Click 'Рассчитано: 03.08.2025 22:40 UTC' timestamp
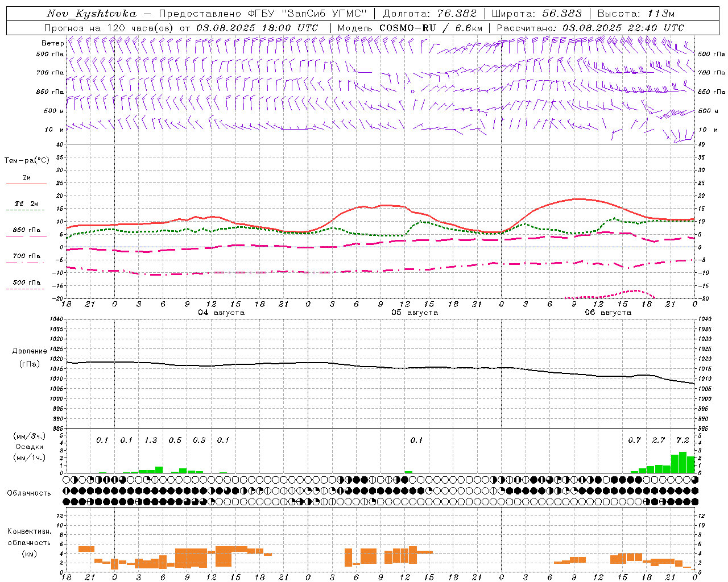Screen dimensions: 728x582 pyautogui.click(x=590, y=28)
